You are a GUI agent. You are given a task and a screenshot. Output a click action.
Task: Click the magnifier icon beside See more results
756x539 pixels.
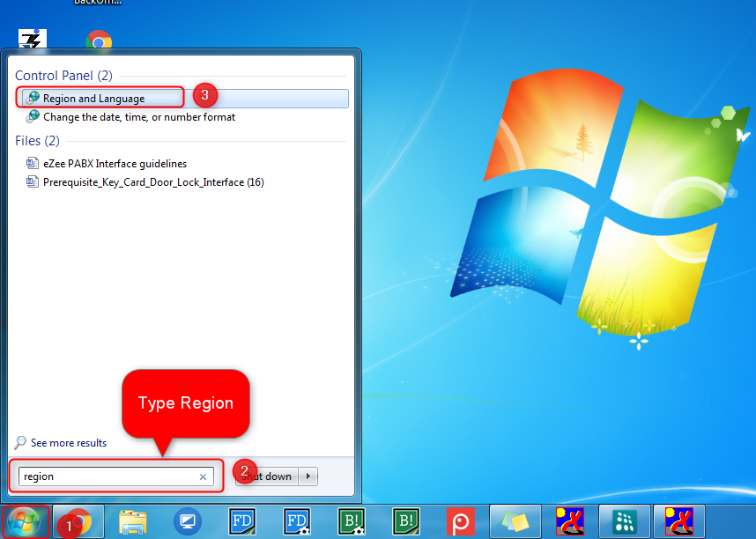coord(20,442)
